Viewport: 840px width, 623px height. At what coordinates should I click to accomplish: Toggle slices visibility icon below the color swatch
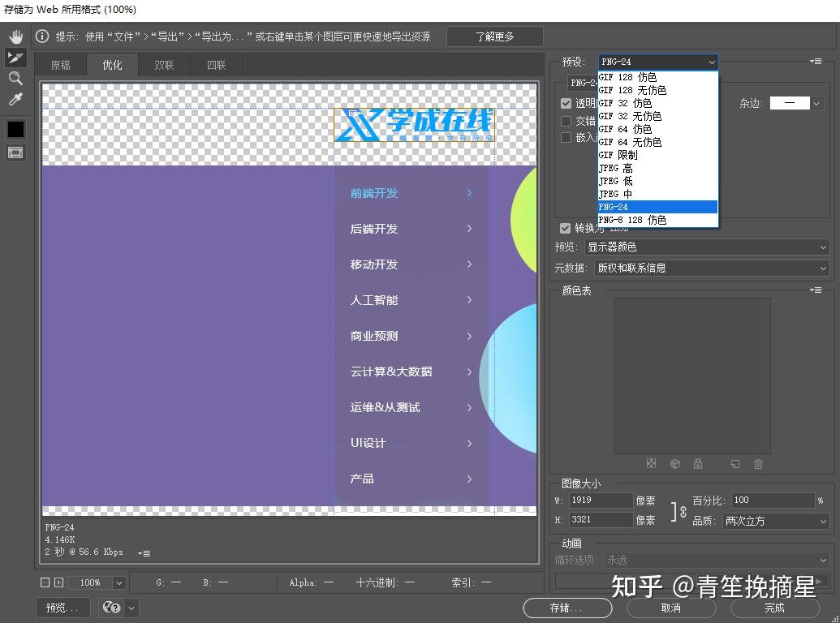tap(15, 152)
